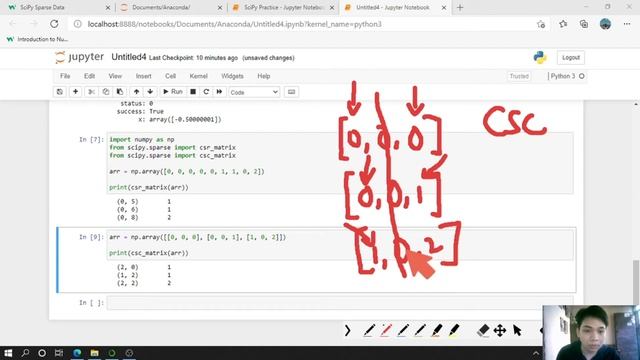The image size is (640, 360).
Task: Expand the annotation toolbar chevron
Action: coord(347,330)
